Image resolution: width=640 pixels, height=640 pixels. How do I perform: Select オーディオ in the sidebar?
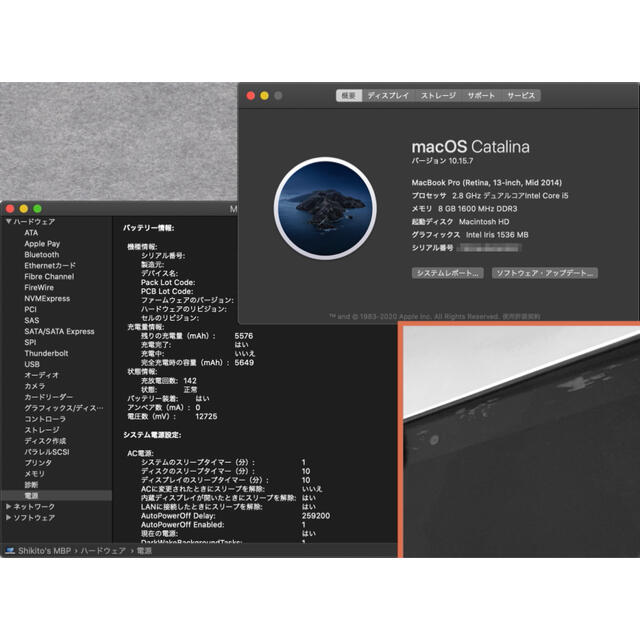coord(41,375)
